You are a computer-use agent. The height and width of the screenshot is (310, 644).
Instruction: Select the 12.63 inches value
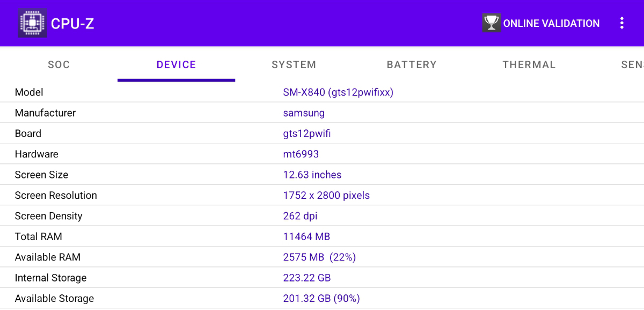click(x=312, y=175)
